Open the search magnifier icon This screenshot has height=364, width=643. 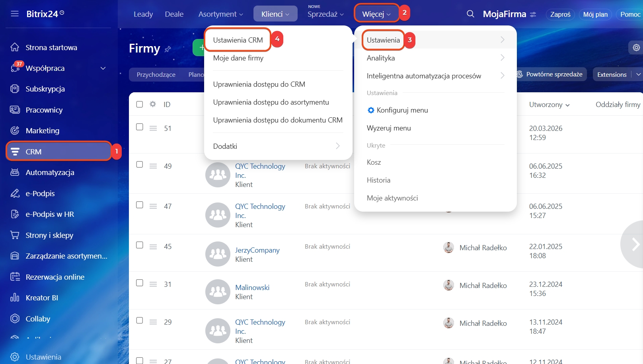pos(470,14)
